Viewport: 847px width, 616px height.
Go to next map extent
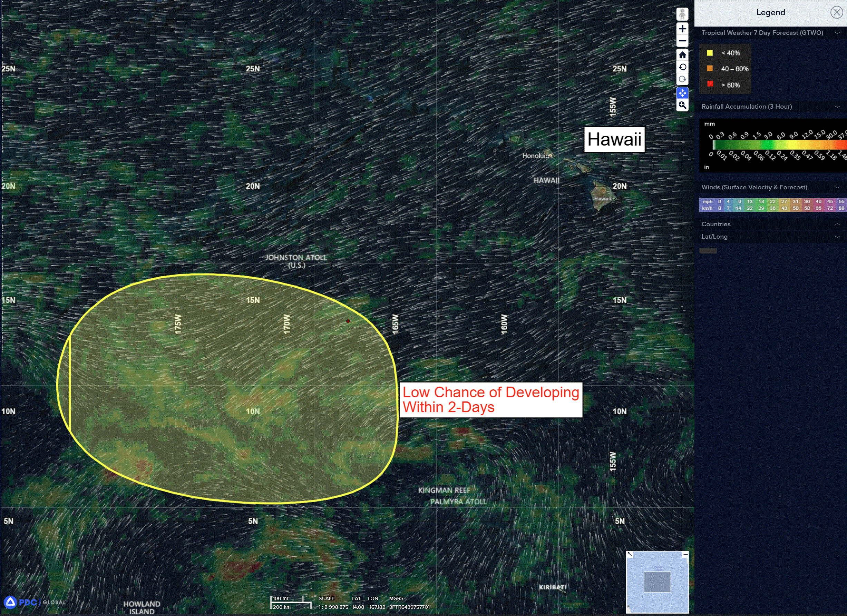pyautogui.click(x=682, y=79)
